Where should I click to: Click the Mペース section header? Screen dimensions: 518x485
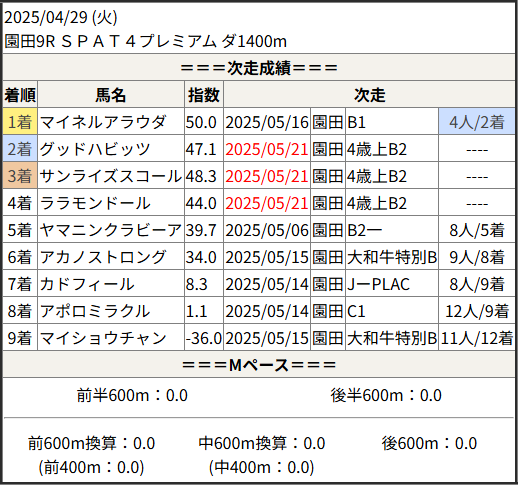click(259, 364)
